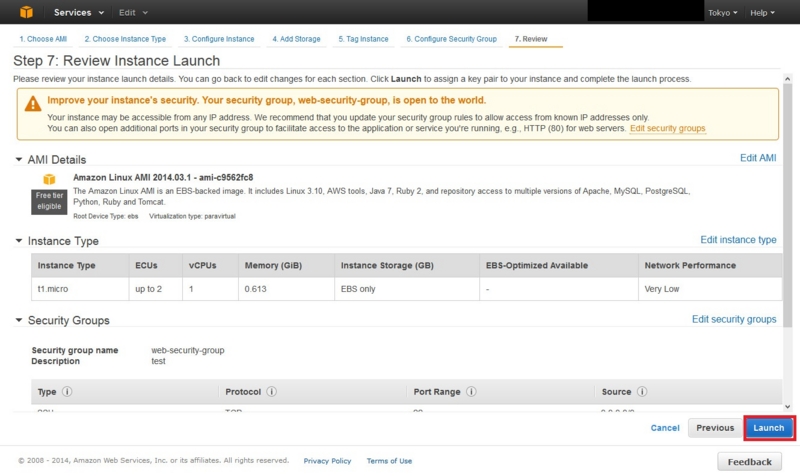Open the Terms of Use link
The image size is (800, 476).
[x=389, y=461]
